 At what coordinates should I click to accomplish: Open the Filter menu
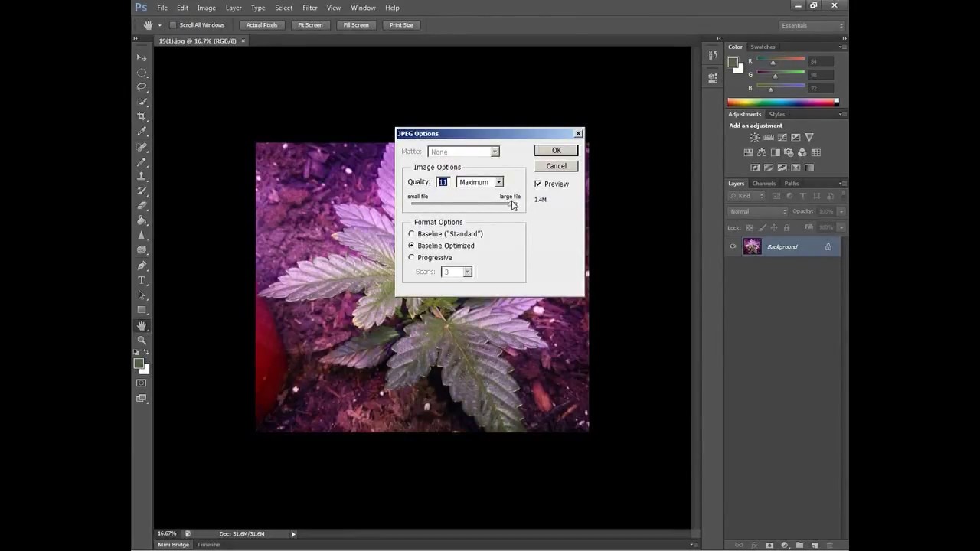310,8
